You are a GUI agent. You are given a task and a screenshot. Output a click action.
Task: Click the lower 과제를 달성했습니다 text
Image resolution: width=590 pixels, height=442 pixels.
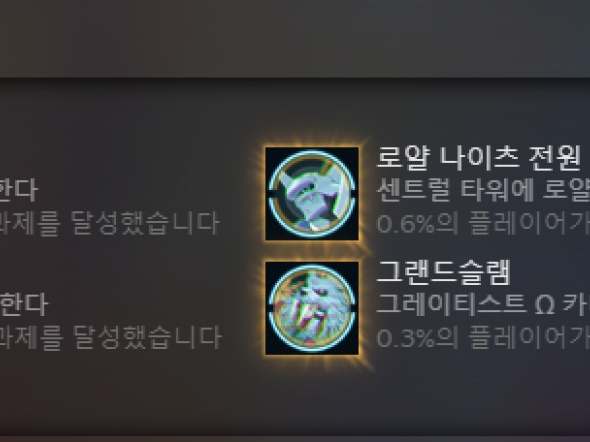click(x=110, y=337)
